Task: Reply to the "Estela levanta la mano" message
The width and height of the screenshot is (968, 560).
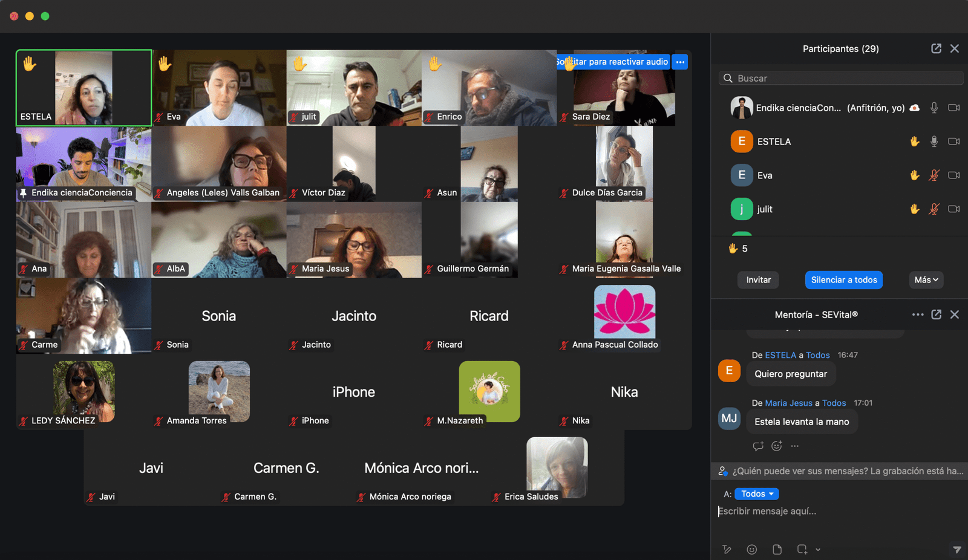Action: (x=758, y=446)
